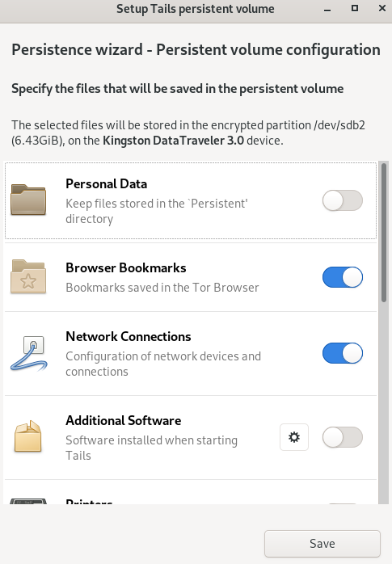Click the Network Connections cable icon
Image resolution: width=392 pixels, height=564 pixels.
pos(29,353)
